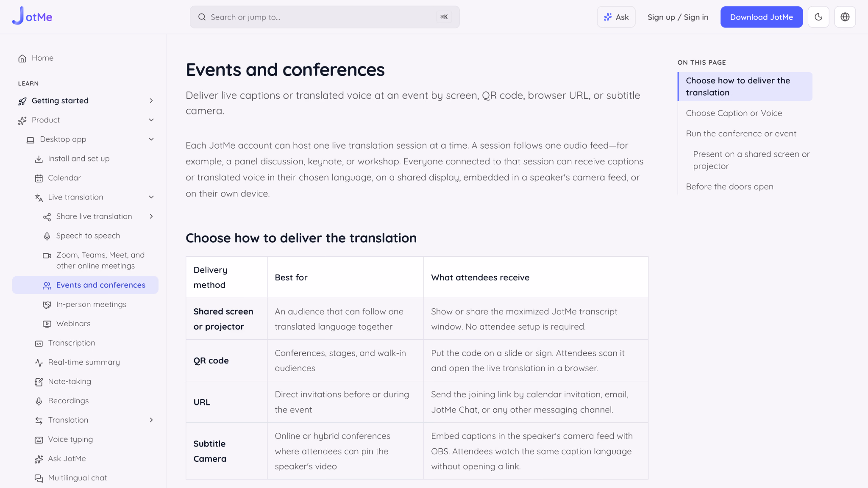Image resolution: width=868 pixels, height=488 pixels.
Task: Go to Home in the sidebar
Action: coord(85,58)
